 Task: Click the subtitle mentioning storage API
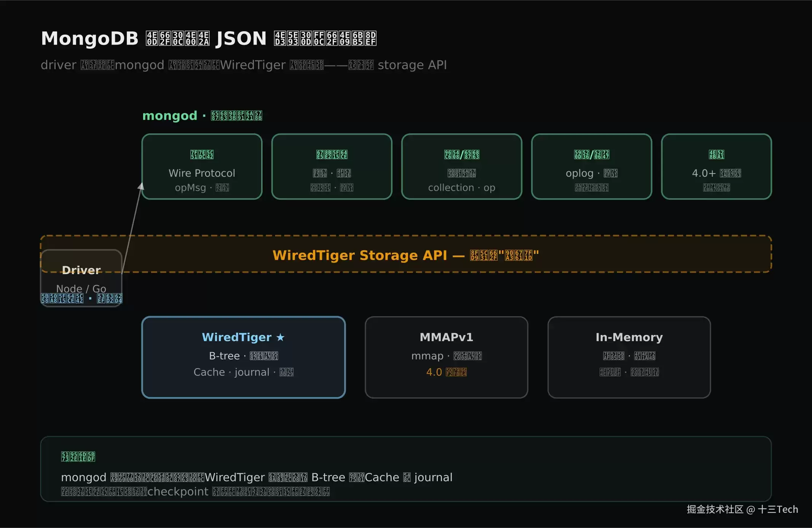(x=244, y=65)
